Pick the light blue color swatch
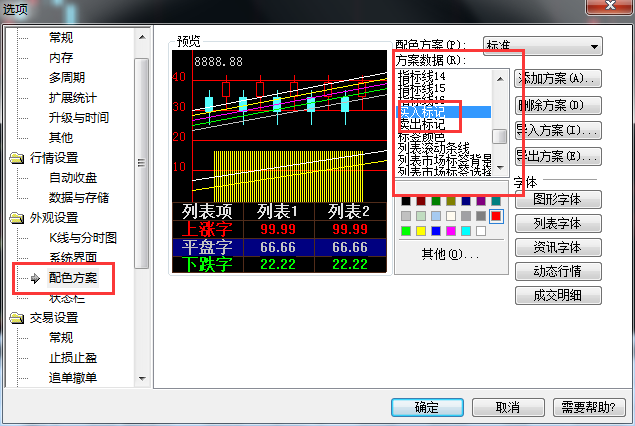635x426 pixels. [x=436, y=216]
